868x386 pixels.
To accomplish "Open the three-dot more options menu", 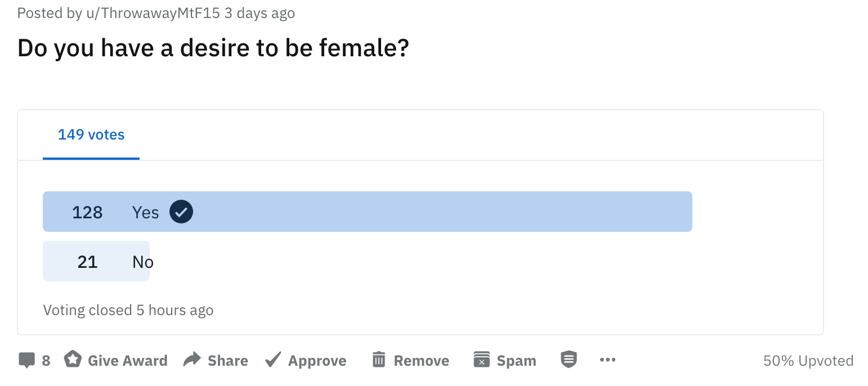I will [608, 360].
